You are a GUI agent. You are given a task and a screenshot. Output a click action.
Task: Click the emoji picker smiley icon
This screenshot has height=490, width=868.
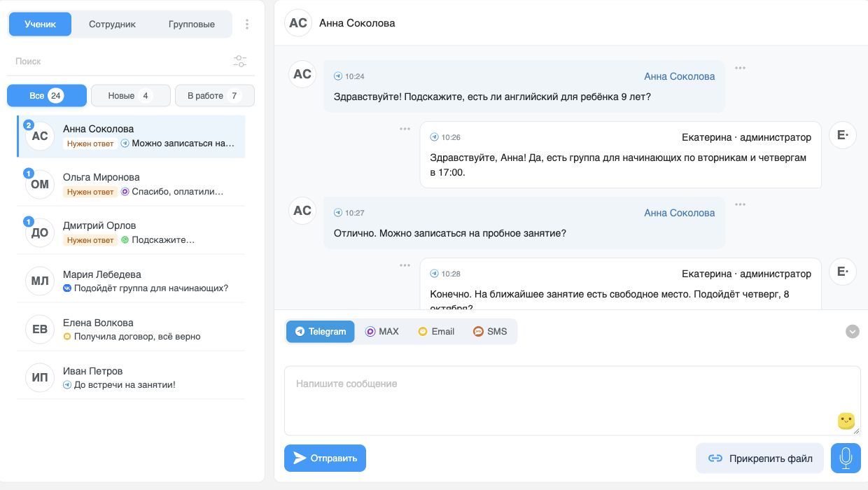pyautogui.click(x=846, y=421)
